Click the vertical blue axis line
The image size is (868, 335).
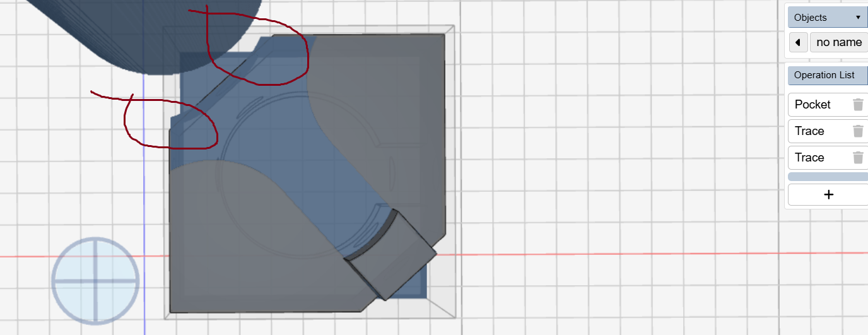pos(144,189)
